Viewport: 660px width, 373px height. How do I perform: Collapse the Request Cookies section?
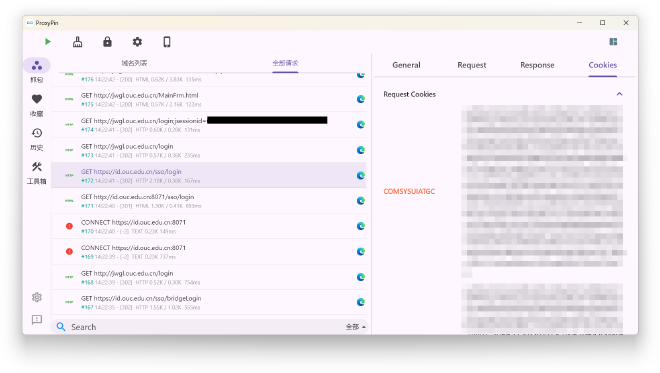click(619, 94)
